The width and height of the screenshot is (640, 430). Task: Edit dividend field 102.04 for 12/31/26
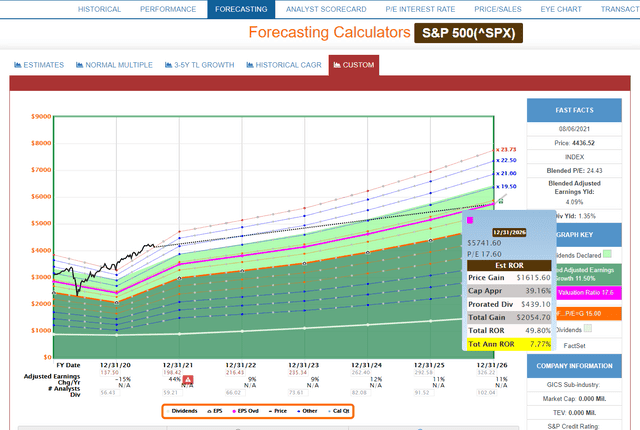click(486, 392)
